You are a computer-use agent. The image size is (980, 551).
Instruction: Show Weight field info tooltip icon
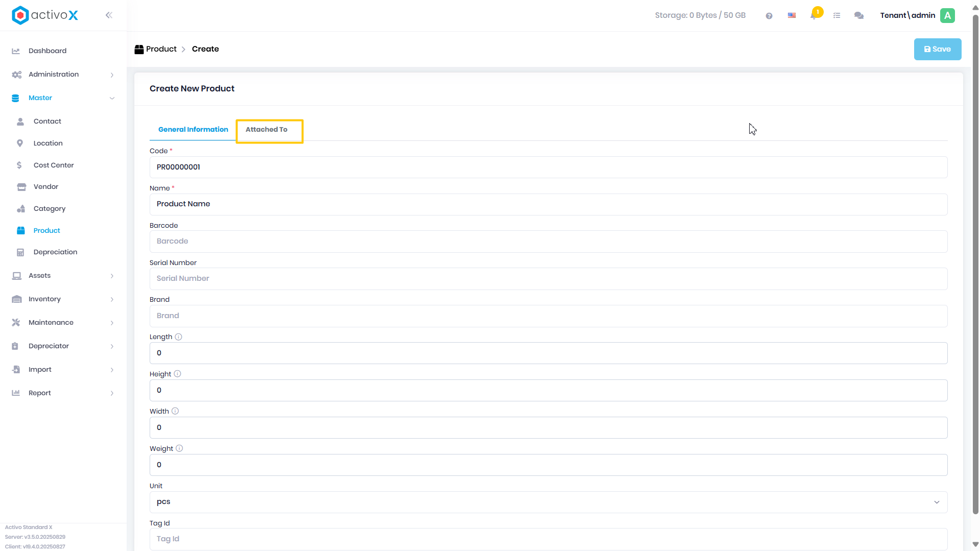179,449
